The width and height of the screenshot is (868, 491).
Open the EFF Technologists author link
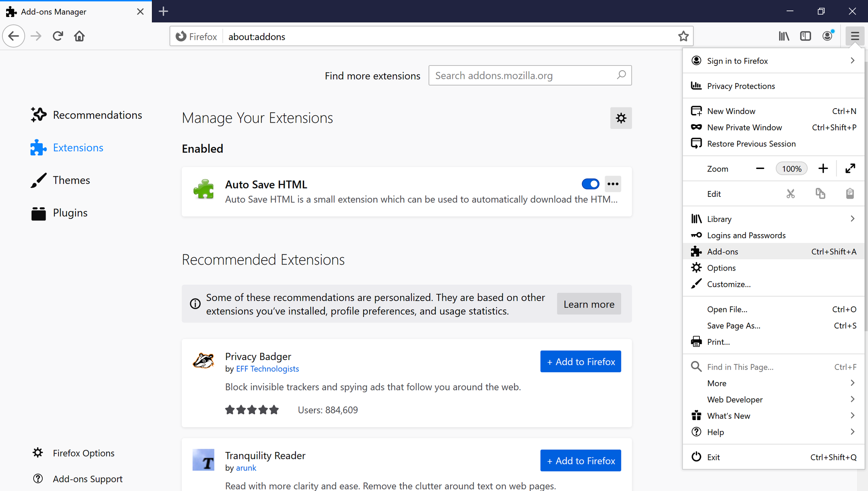pos(267,369)
